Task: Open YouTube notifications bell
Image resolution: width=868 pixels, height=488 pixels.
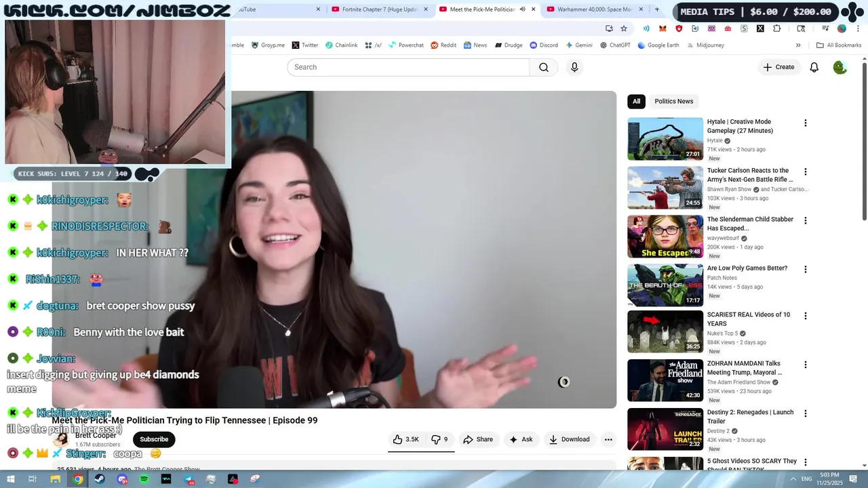Action: 814,67
